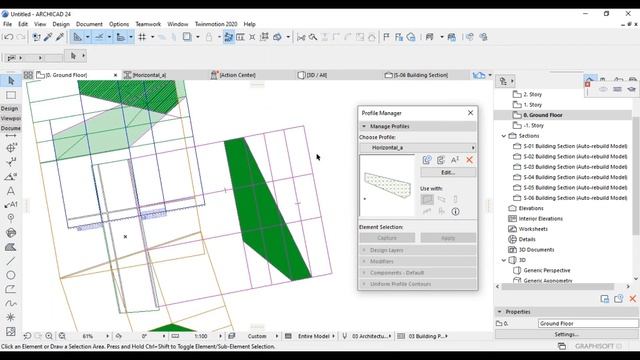Collapse the 3D folder in Navigator
The height and width of the screenshot is (360, 640).
(504, 260)
